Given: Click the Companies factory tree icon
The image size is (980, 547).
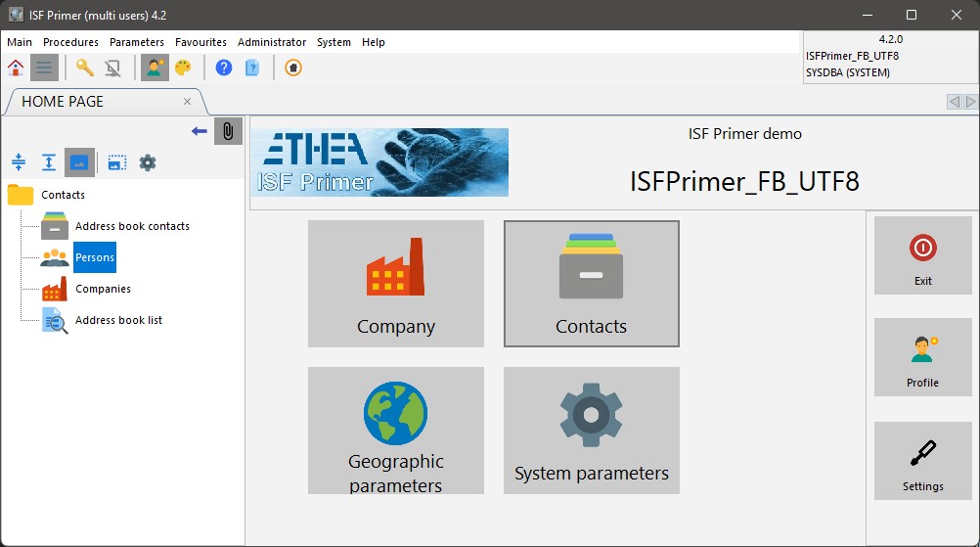Looking at the screenshot, I should (55, 289).
